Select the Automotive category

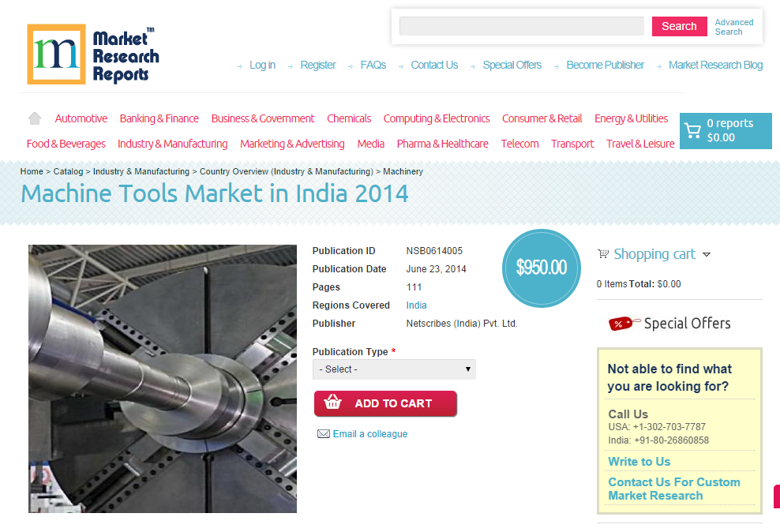(x=81, y=118)
